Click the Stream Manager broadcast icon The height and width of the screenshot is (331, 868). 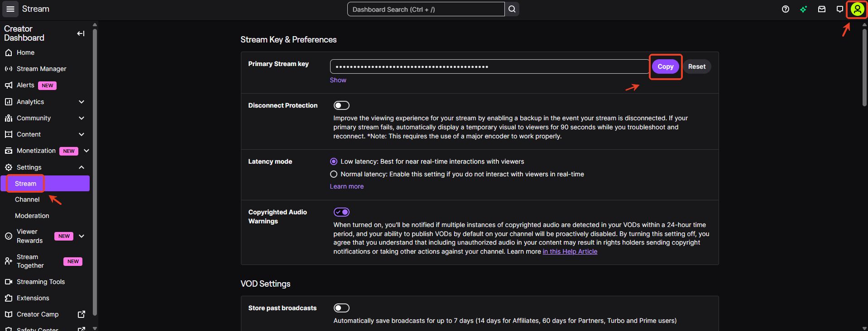pyautogui.click(x=8, y=69)
